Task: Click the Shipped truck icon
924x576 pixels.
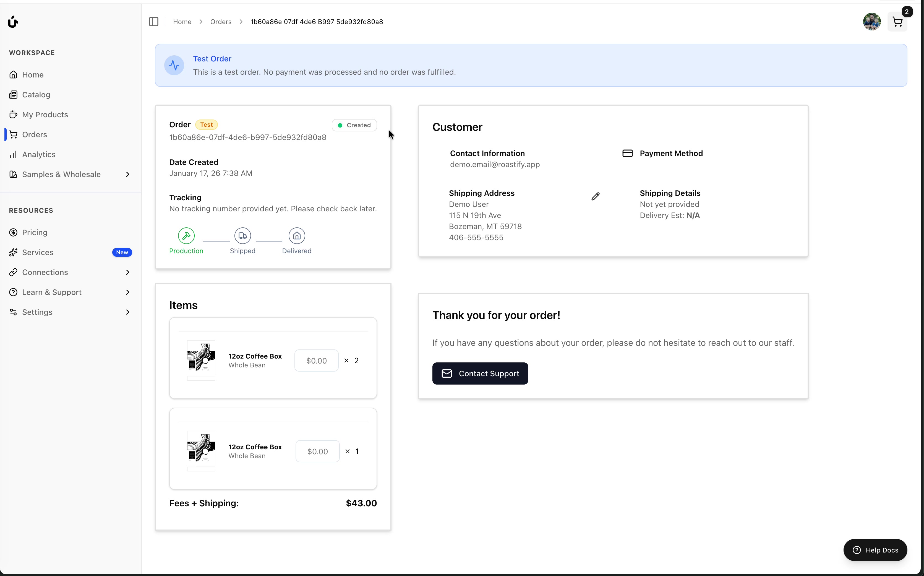Action: 242,236
